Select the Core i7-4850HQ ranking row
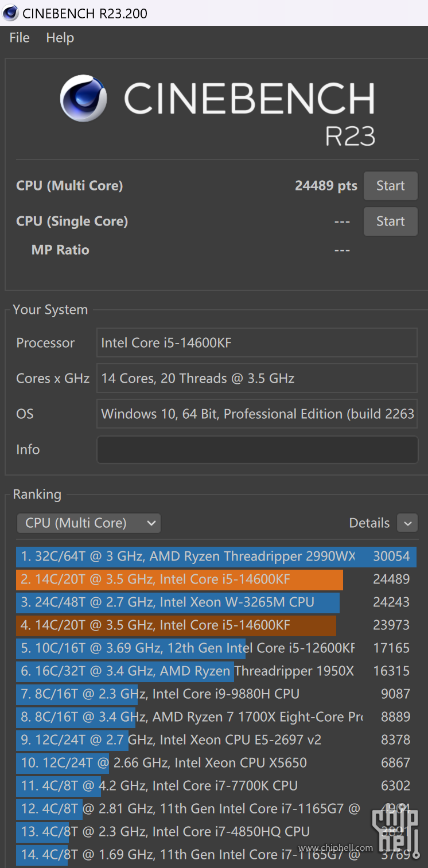Screen dimensions: 428x868 [216, 832]
